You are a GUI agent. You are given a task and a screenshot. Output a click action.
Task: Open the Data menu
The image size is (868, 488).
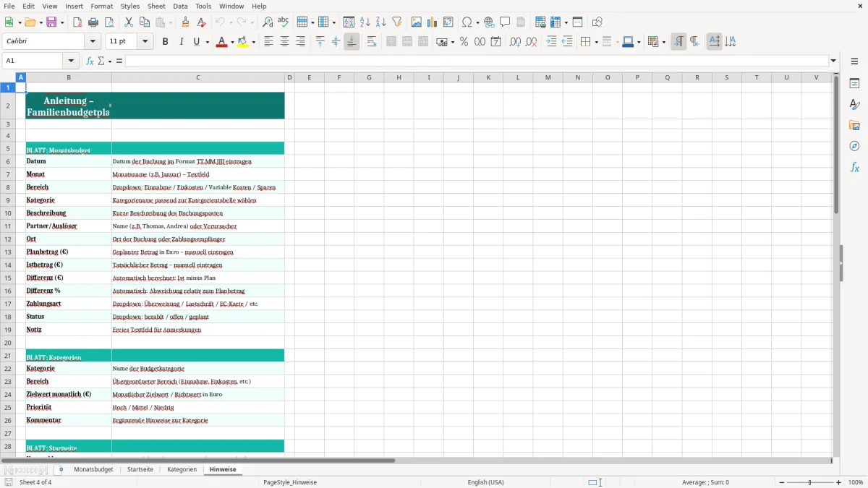tap(180, 6)
